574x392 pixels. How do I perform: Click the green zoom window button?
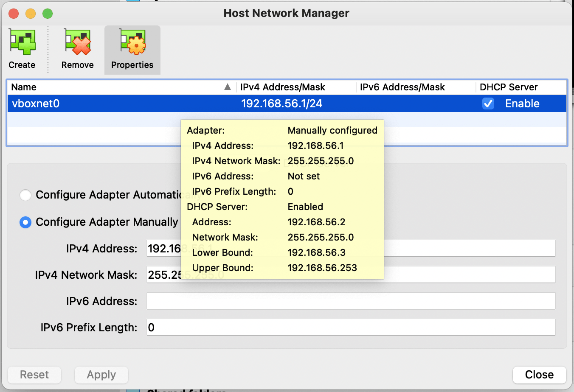48,14
